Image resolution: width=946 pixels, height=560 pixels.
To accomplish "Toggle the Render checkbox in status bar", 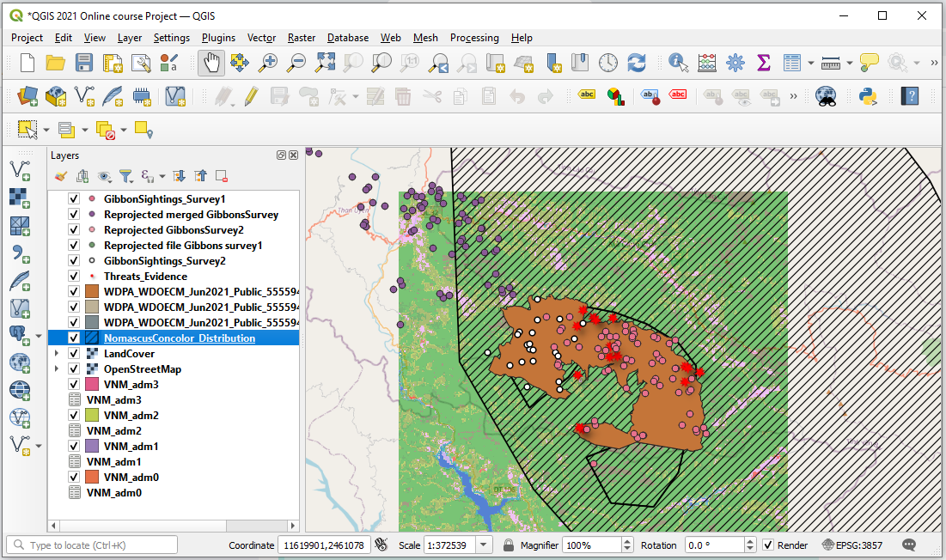I will click(768, 545).
